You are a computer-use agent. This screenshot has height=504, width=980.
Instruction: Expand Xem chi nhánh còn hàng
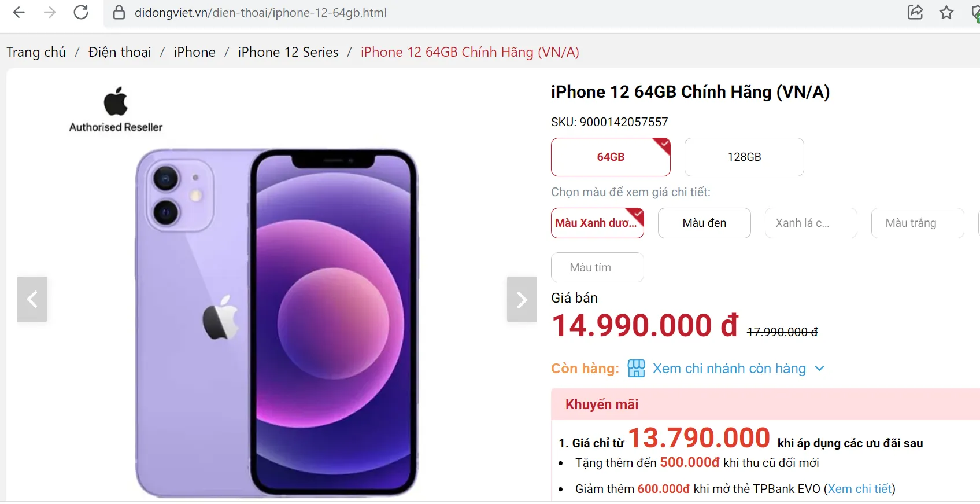pos(729,368)
